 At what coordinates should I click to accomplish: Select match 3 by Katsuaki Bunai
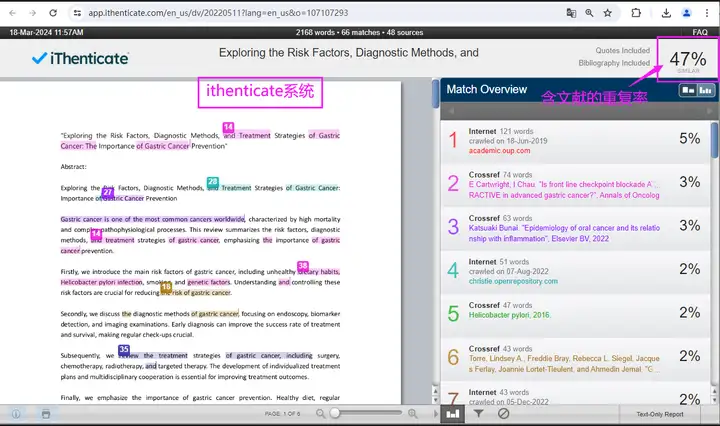tap(575, 229)
